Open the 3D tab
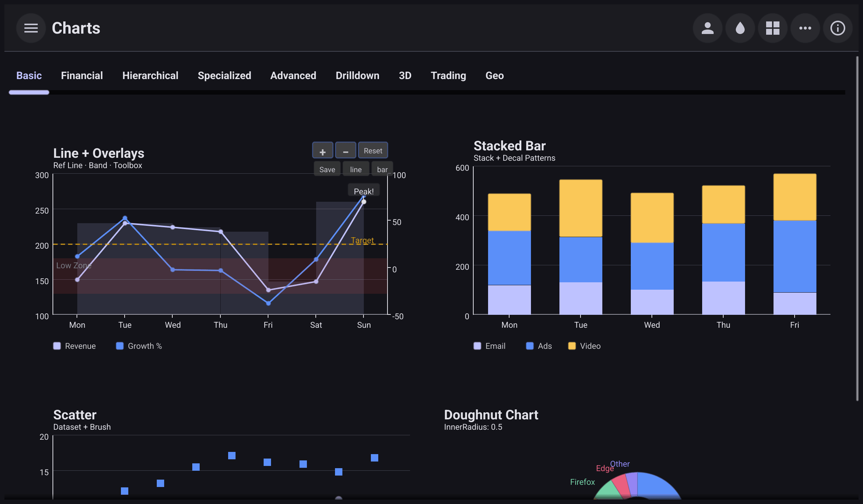Viewport: 863px width, 504px height. pos(405,75)
